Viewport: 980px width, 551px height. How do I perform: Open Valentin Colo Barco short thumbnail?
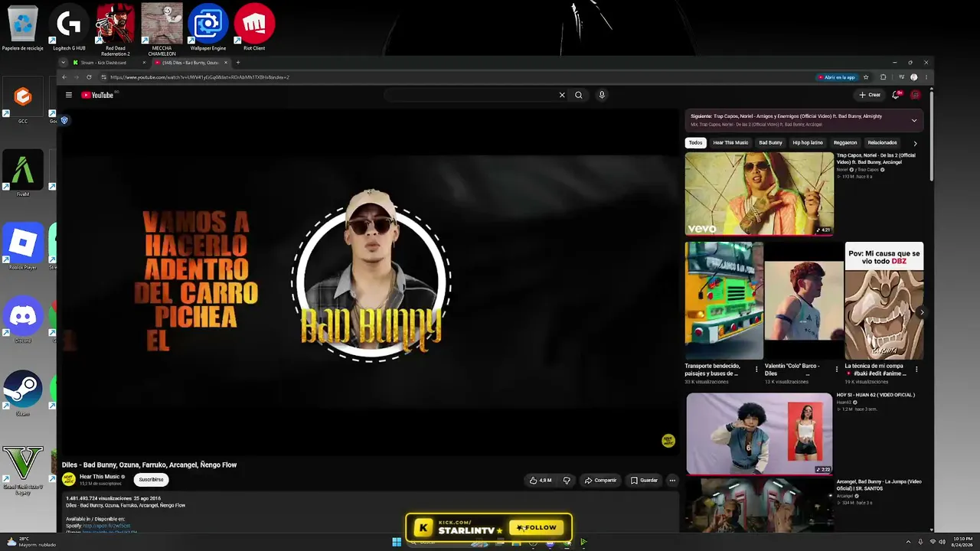pyautogui.click(x=804, y=301)
